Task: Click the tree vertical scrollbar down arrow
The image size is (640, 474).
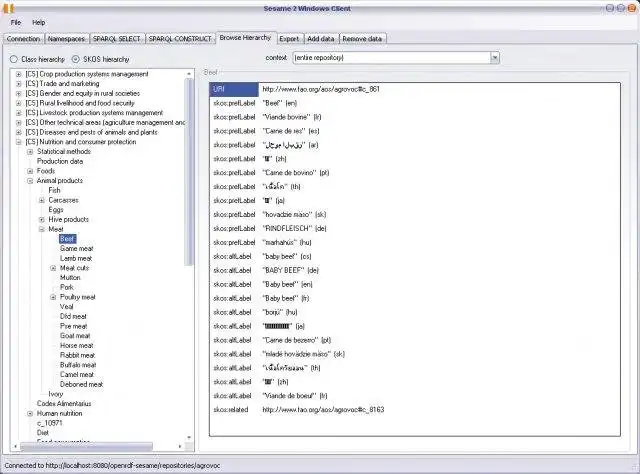Action: 189,438
